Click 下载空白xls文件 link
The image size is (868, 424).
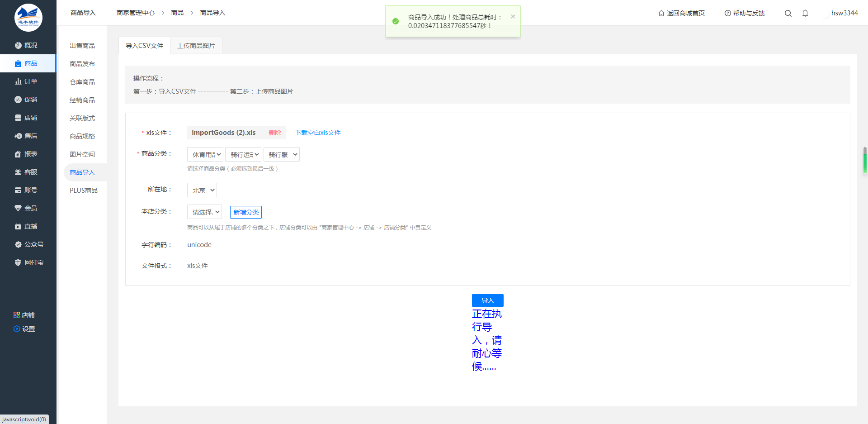(x=318, y=133)
